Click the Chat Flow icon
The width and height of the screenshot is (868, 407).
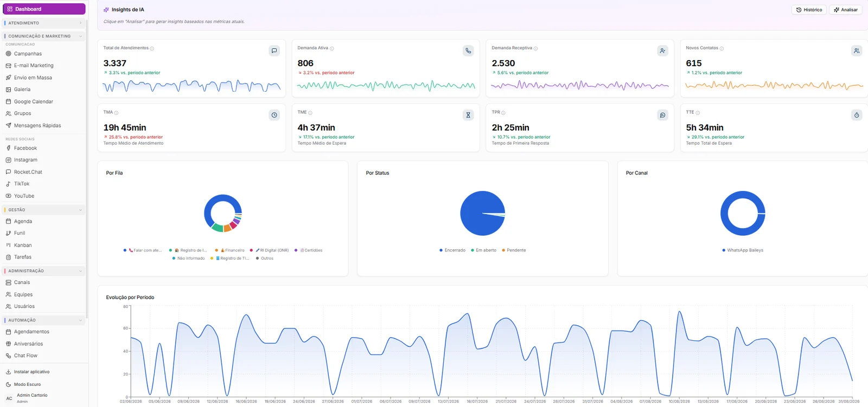(x=8, y=356)
